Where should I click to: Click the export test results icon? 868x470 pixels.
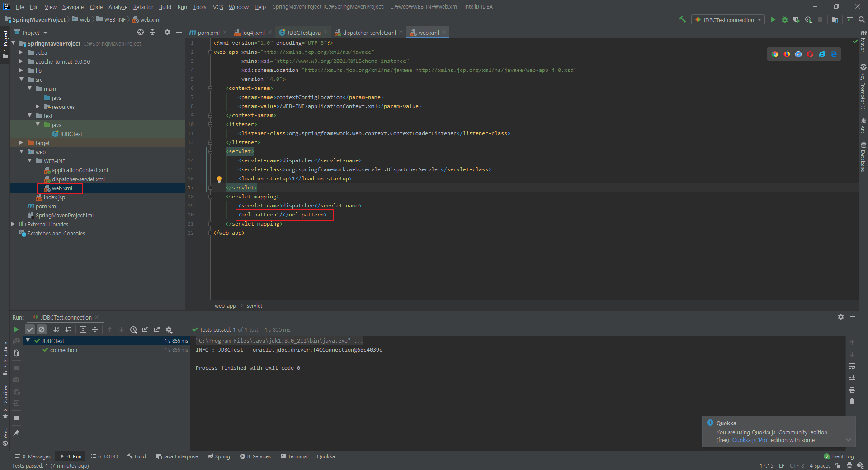(x=157, y=329)
